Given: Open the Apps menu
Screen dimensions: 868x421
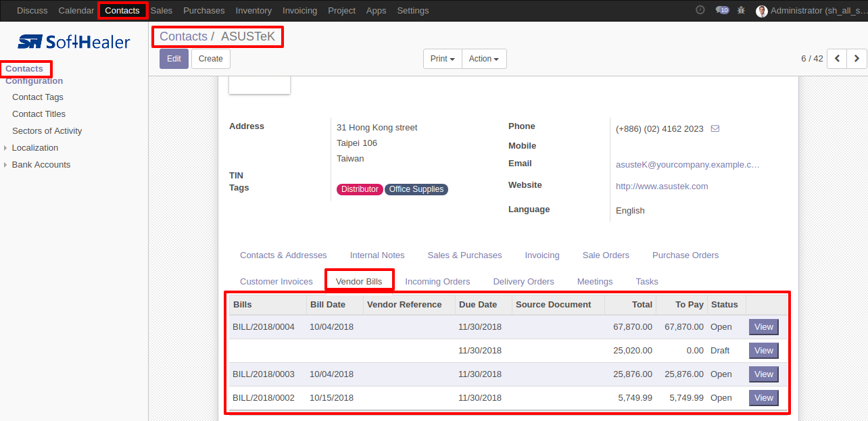Looking at the screenshot, I should point(376,11).
